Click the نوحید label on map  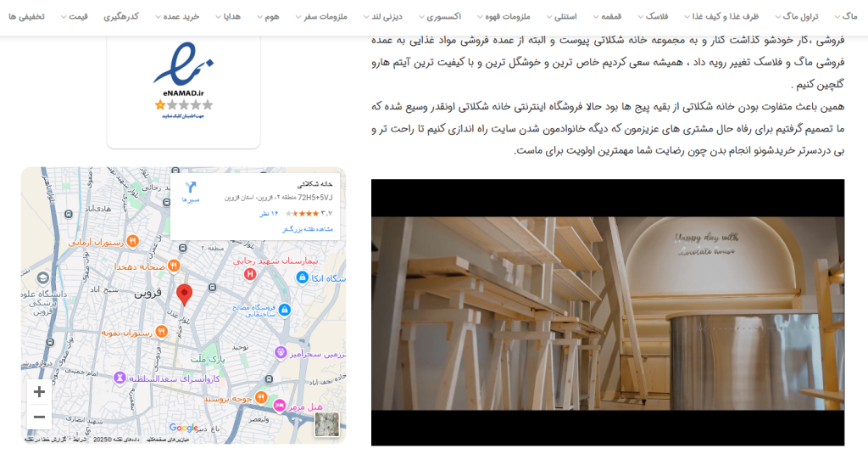240,347
